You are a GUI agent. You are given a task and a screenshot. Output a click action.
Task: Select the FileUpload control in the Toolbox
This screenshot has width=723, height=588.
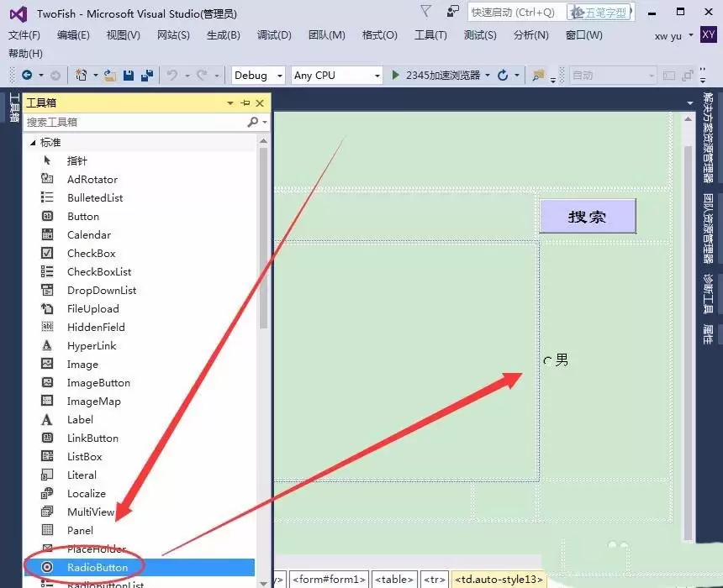tap(92, 308)
